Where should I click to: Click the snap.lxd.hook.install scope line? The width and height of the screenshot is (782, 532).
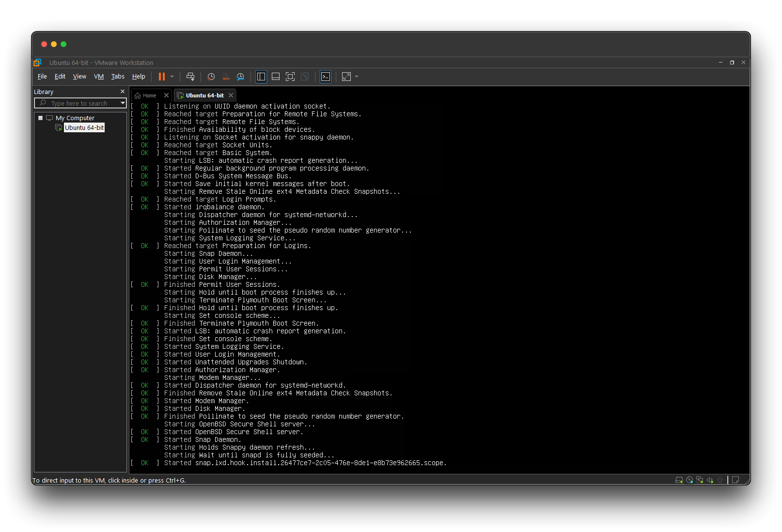pyautogui.click(x=305, y=463)
